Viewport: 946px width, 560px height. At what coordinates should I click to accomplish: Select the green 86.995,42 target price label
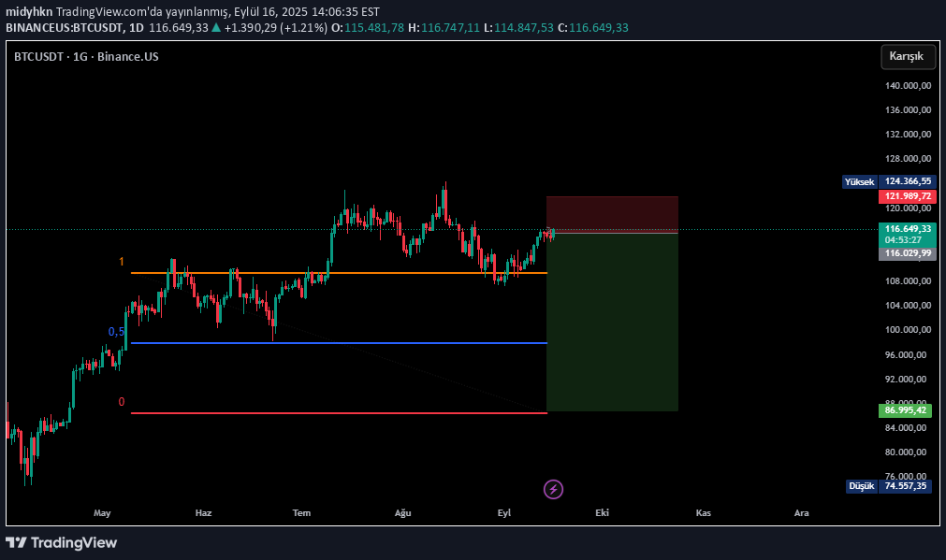pyautogui.click(x=906, y=409)
